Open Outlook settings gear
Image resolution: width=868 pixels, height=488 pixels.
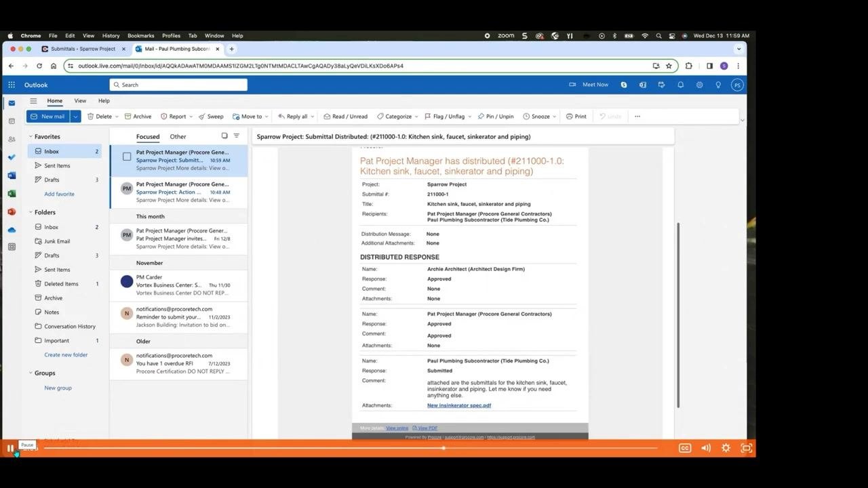click(699, 85)
